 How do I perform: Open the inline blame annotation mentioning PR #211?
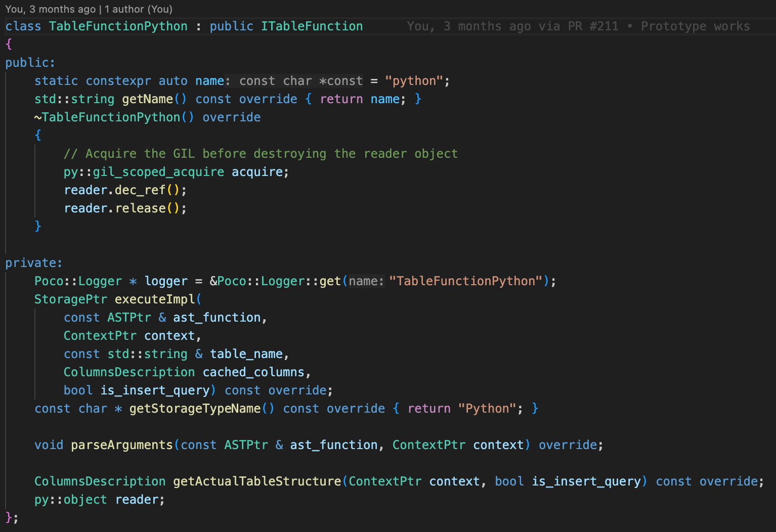click(x=578, y=26)
